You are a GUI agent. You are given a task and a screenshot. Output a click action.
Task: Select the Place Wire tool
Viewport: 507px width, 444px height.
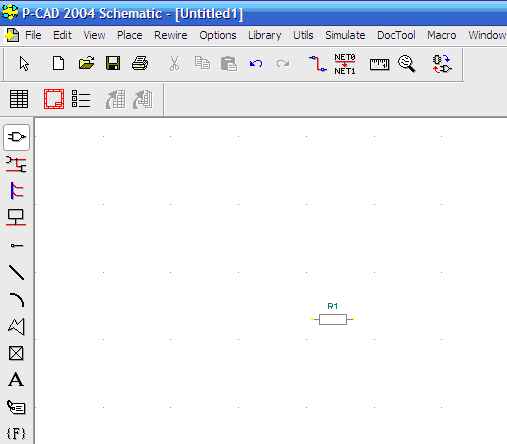pyautogui.click(x=16, y=164)
